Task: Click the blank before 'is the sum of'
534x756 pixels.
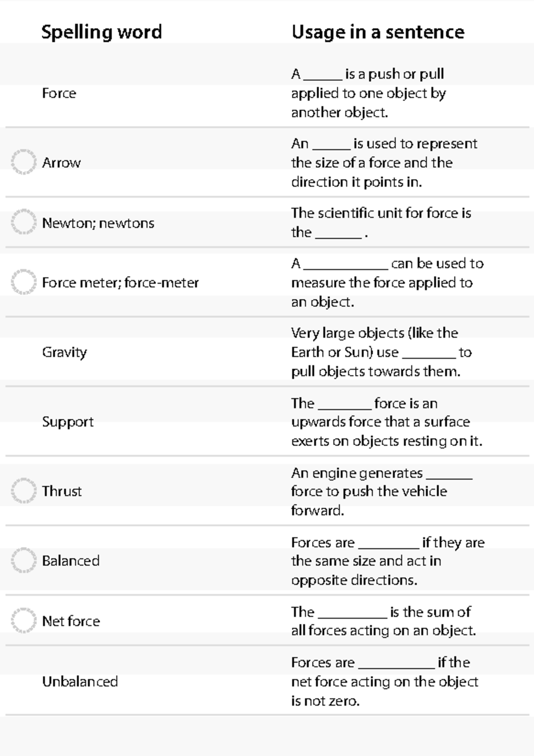Action: coord(352,617)
